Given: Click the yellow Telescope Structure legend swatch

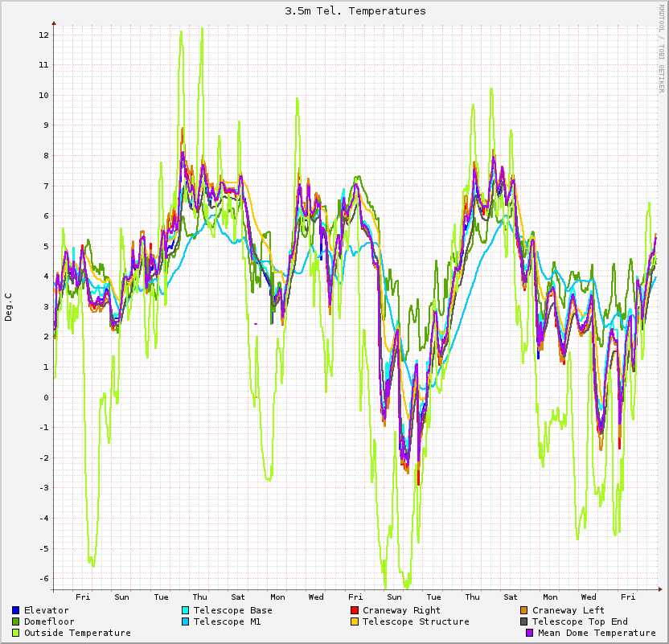Looking at the screenshot, I should click(355, 621).
